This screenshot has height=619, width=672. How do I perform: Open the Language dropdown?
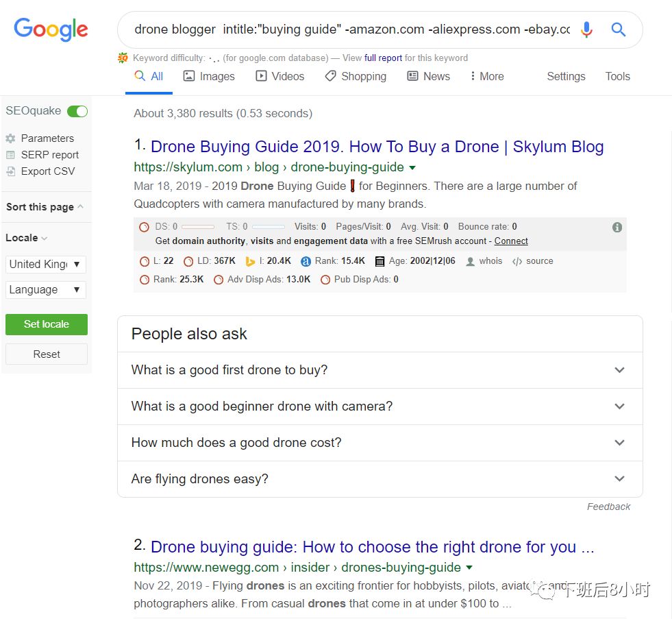[46, 289]
